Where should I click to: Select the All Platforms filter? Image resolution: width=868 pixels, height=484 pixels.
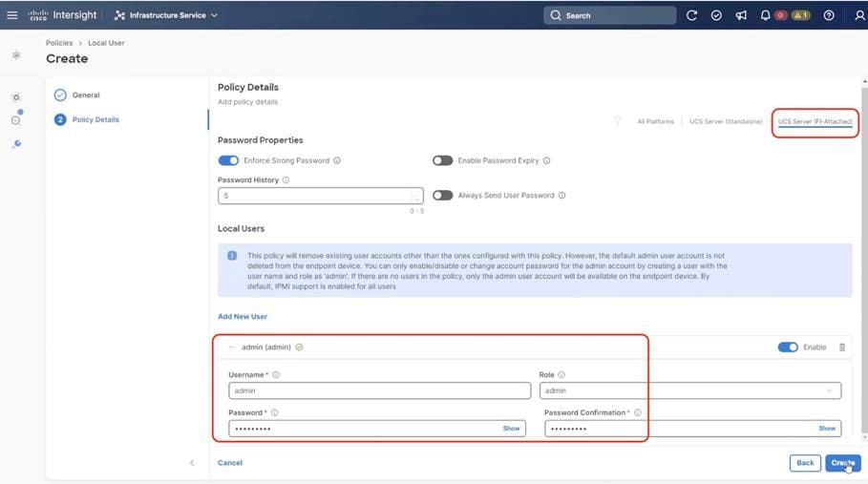pos(655,121)
